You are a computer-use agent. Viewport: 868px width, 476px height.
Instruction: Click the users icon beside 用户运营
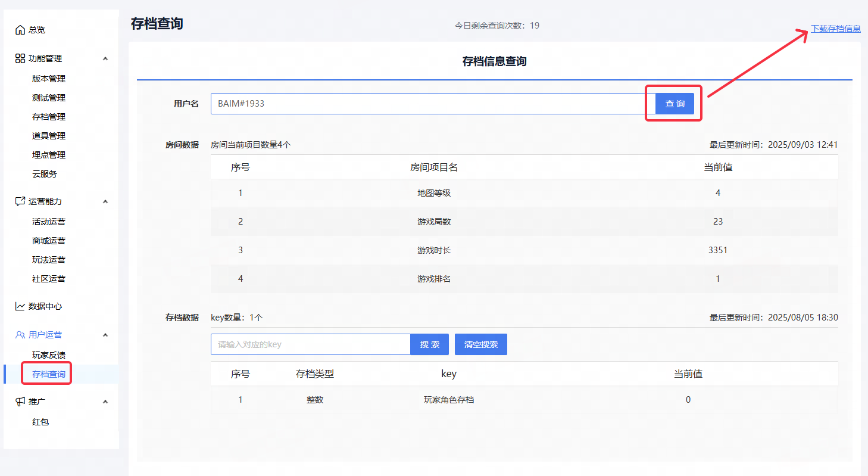tap(20, 335)
